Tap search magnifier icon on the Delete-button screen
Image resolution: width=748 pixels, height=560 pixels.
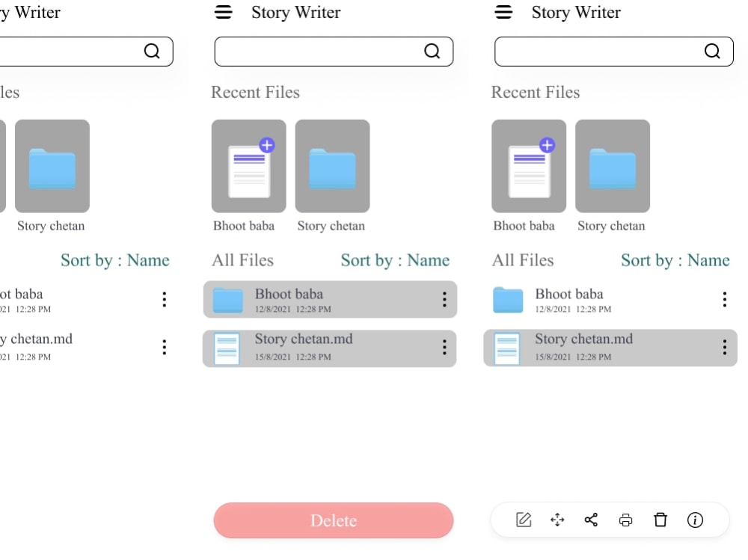pyautogui.click(x=432, y=51)
